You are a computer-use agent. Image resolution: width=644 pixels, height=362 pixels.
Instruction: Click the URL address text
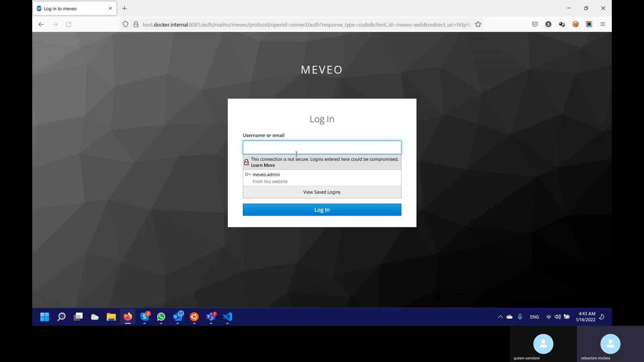point(307,25)
